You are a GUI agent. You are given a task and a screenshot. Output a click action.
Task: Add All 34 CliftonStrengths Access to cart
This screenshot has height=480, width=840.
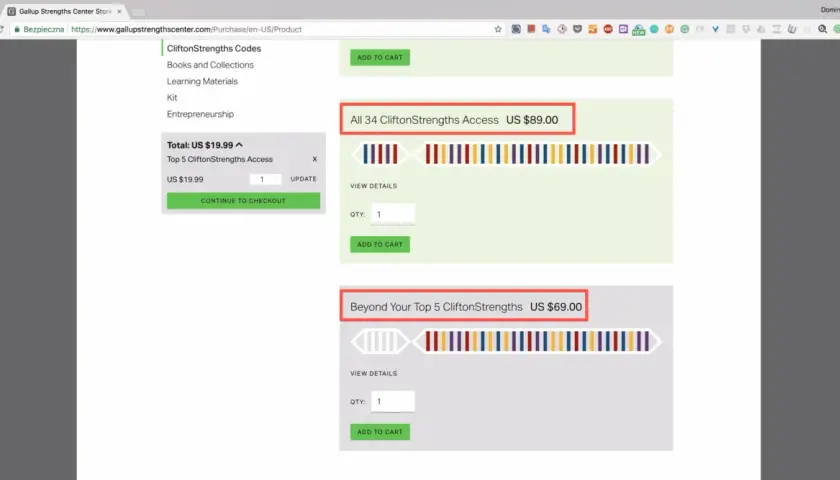click(x=380, y=244)
